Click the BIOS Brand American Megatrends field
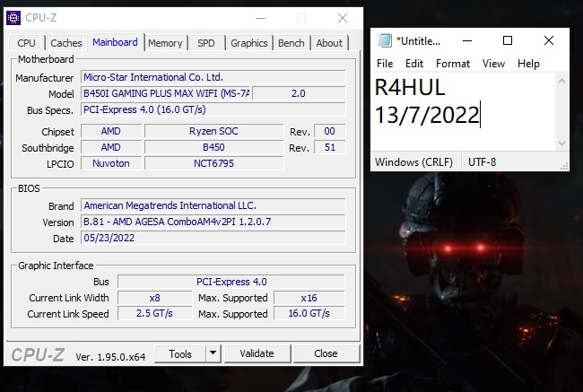The image size is (583, 392). pos(213,205)
